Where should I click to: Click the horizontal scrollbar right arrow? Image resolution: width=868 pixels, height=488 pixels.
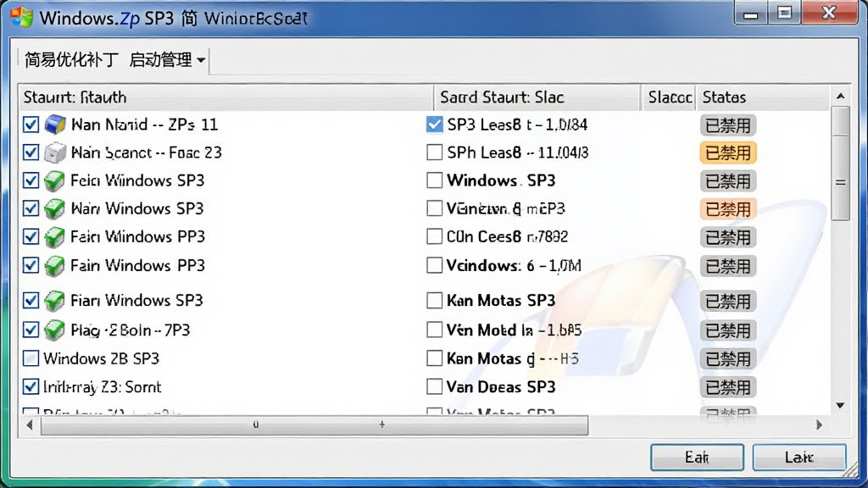[x=820, y=425]
